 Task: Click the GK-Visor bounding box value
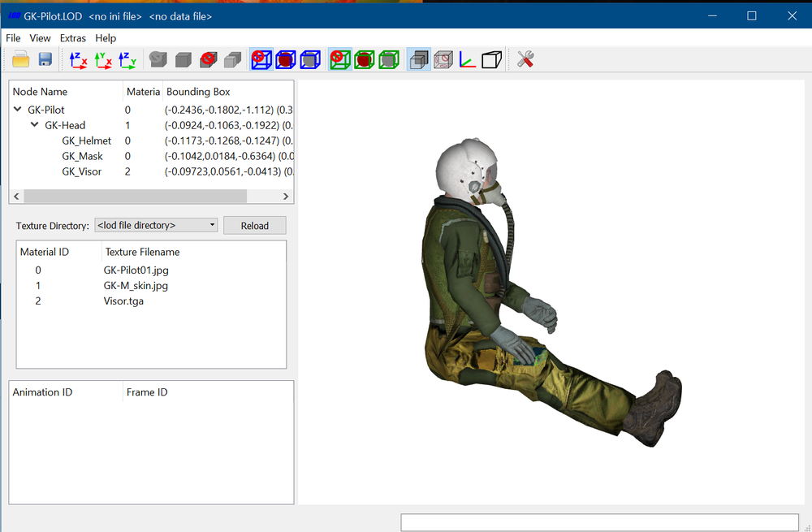point(228,172)
